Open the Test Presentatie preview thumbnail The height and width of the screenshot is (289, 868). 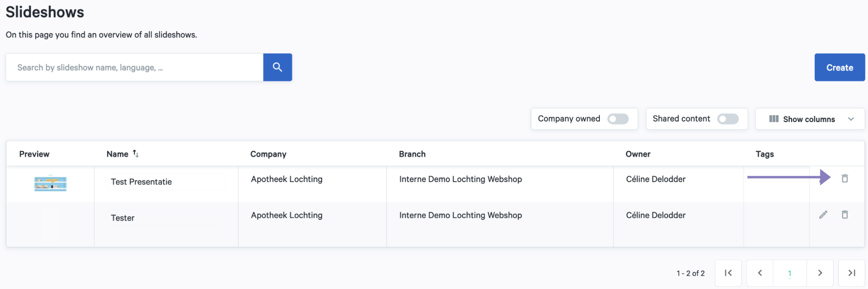coord(50,184)
